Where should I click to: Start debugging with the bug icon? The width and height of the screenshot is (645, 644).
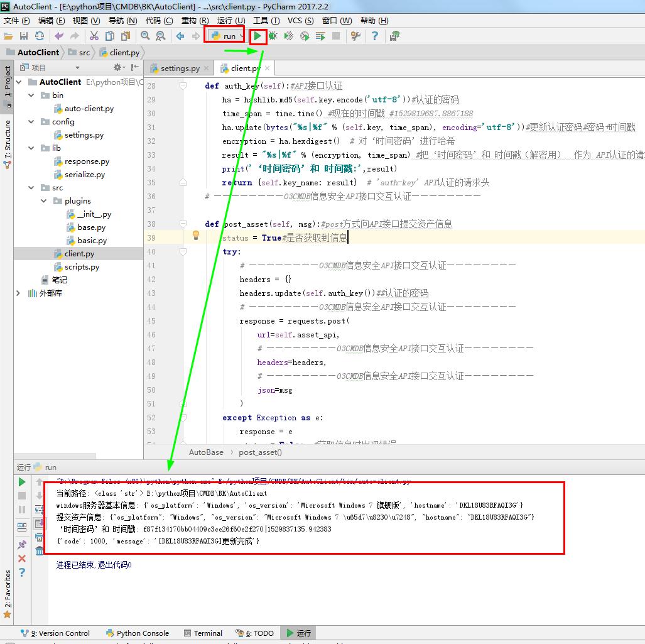[x=273, y=36]
